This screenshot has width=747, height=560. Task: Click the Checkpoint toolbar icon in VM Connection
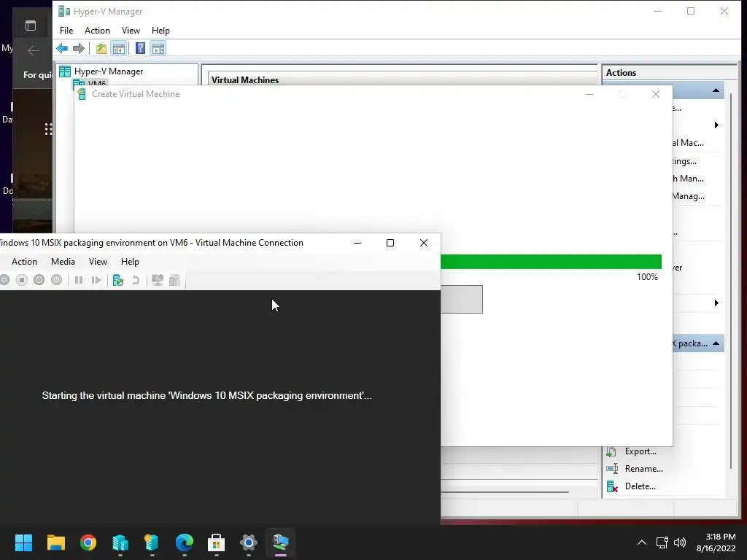click(x=118, y=280)
